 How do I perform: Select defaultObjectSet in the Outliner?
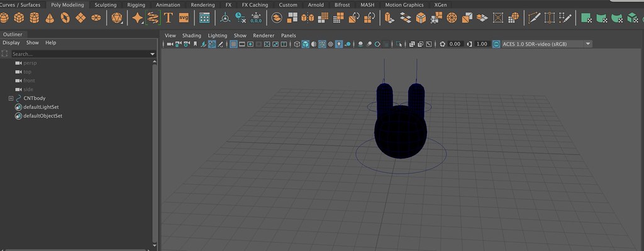click(x=43, y=116)
